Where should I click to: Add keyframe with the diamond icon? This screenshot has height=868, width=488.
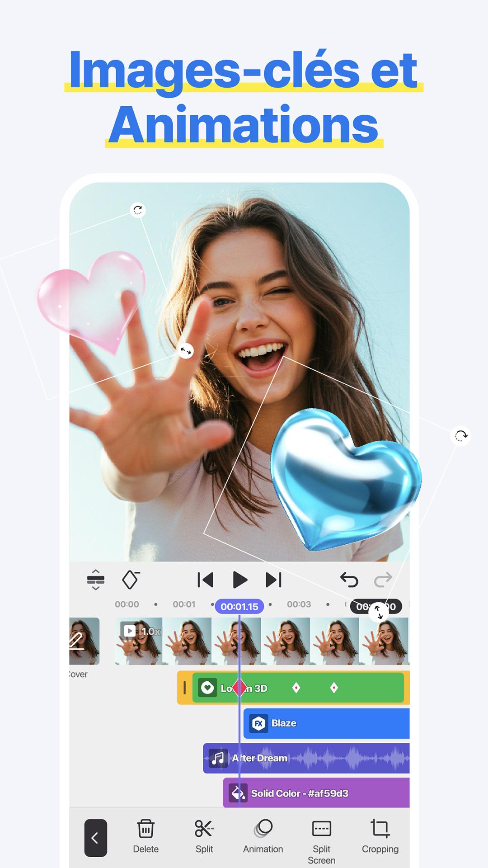tap(131, 580)
